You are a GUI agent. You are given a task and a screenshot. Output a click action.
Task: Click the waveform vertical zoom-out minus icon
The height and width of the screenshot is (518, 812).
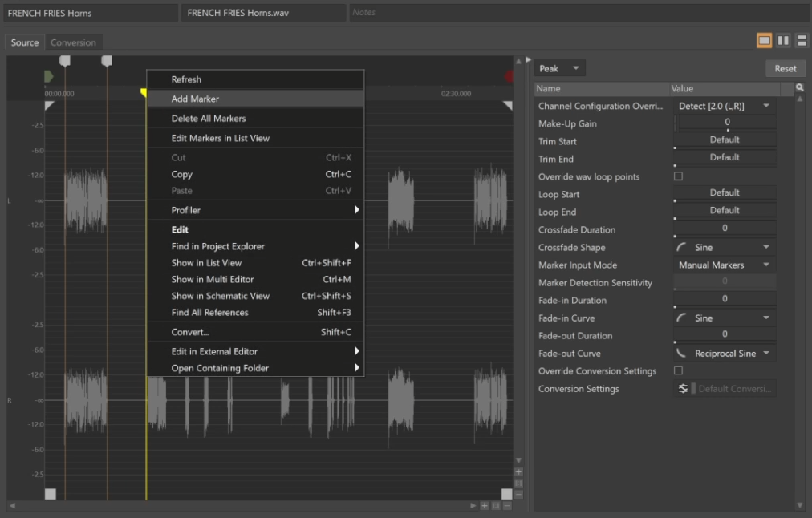tap(518, 494)
